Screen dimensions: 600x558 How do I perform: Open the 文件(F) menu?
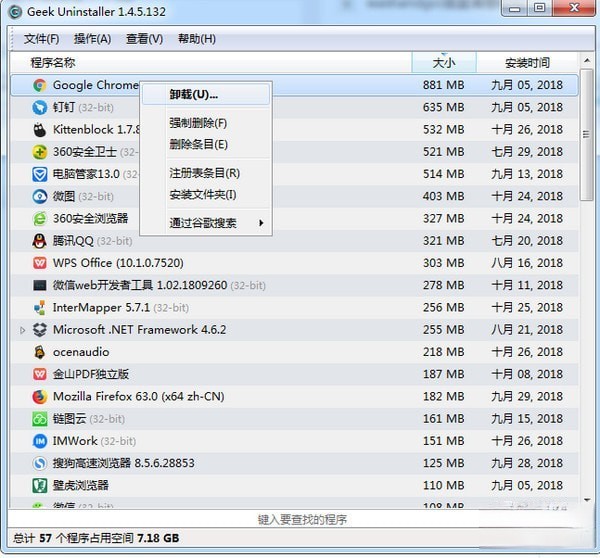[41, 39]
